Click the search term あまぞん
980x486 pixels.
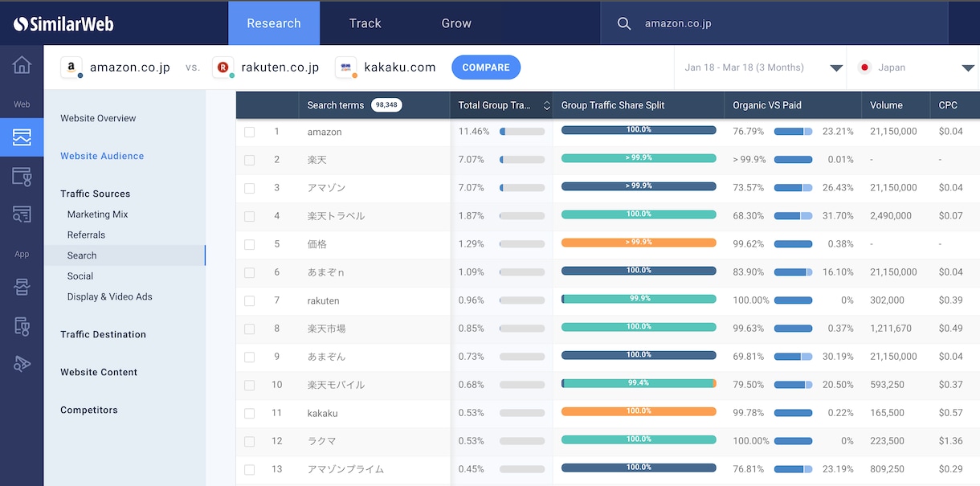(x=325, y=357)
